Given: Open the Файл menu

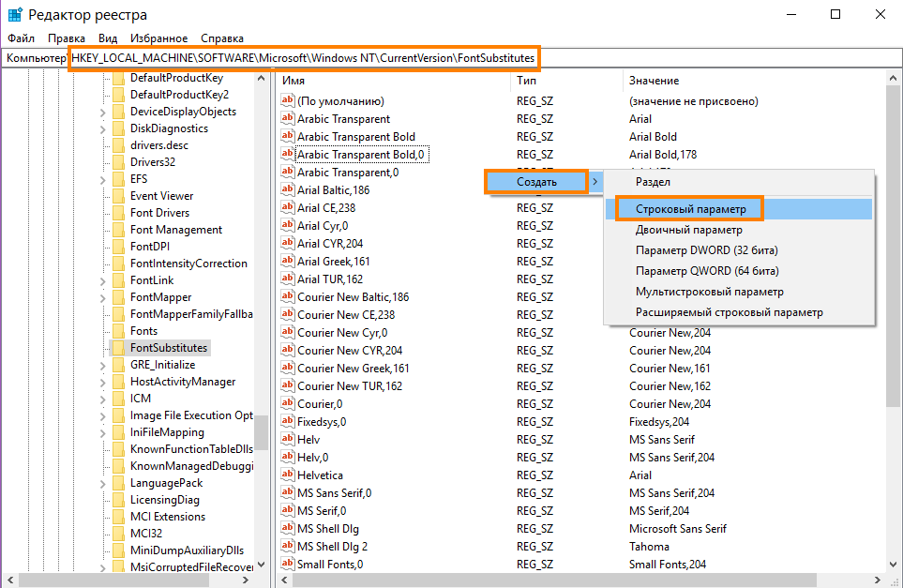Looking at the screenshot, I should click(x=21, y=38).
